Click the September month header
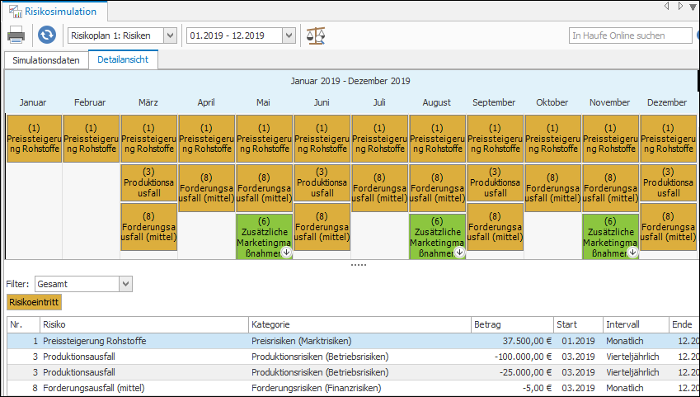Viewport: 700px width, 397px height. point(494,103)
